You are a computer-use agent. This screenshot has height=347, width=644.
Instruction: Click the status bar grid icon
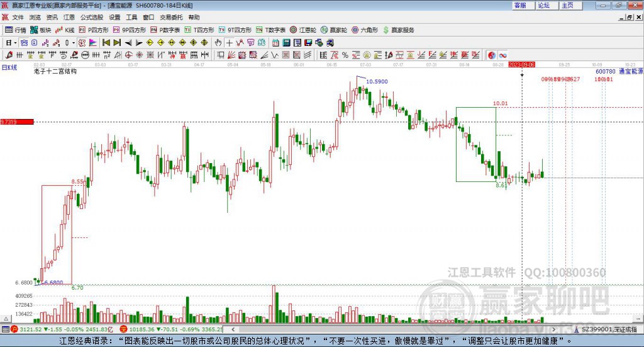click(5, 329)
